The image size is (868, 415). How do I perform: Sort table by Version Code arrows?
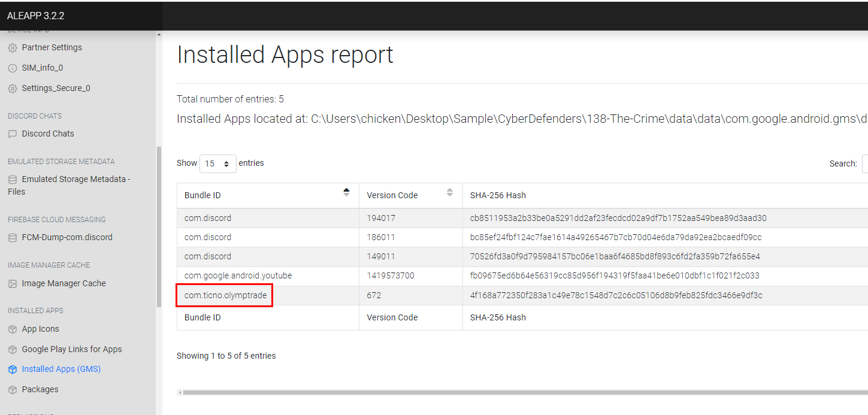(x=450, y=192)
